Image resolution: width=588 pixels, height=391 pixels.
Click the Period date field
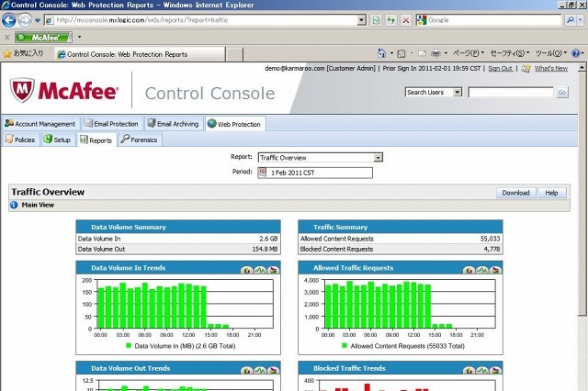pos(315,173)
